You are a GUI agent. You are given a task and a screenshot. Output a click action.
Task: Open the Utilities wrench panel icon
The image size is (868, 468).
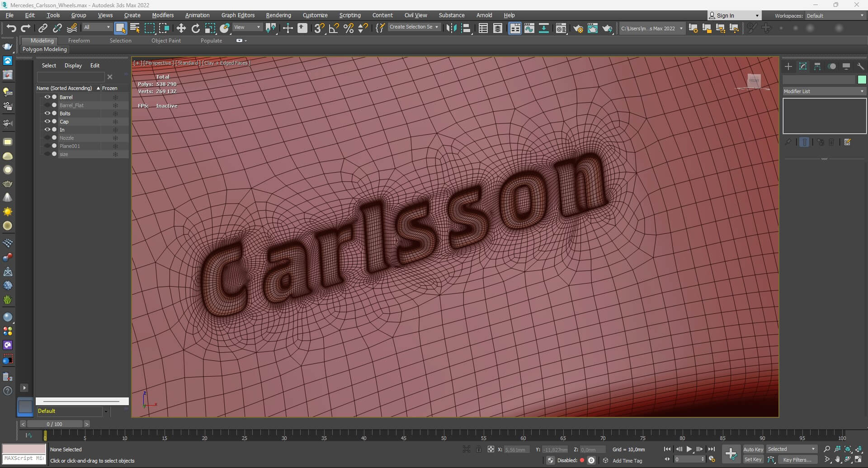click(x=860, y=66)
